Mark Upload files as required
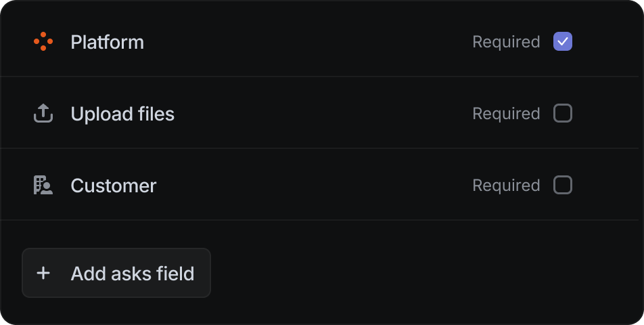The width and height of the screenshot is (644, 325). pyautogui.click(x=563, y=113)
